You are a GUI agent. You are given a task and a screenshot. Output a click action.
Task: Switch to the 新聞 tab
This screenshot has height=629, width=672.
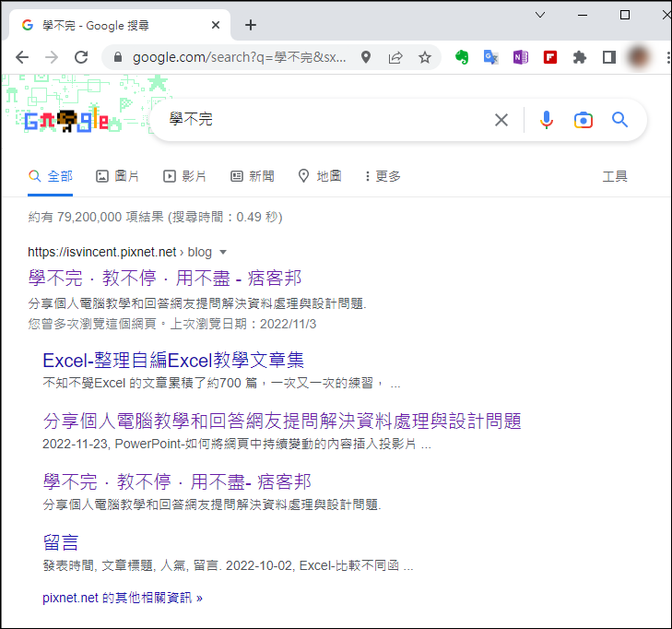pyautogui.click(x=253, y=176)
